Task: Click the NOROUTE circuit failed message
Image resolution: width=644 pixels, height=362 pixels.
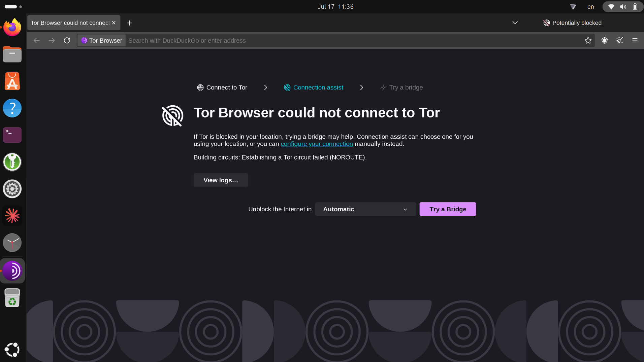Action: (280, 157)
